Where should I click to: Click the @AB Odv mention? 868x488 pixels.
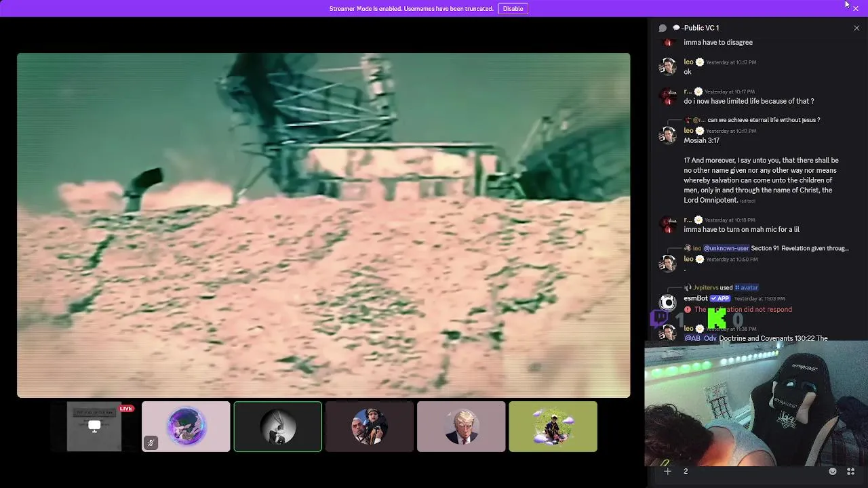tap(701, 338)
